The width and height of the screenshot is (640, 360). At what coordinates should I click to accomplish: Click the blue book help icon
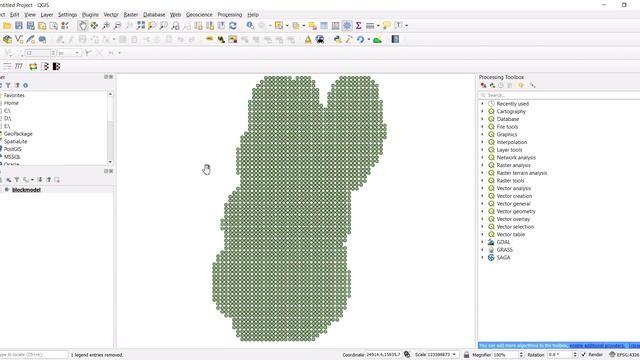(x=395, y=39)
